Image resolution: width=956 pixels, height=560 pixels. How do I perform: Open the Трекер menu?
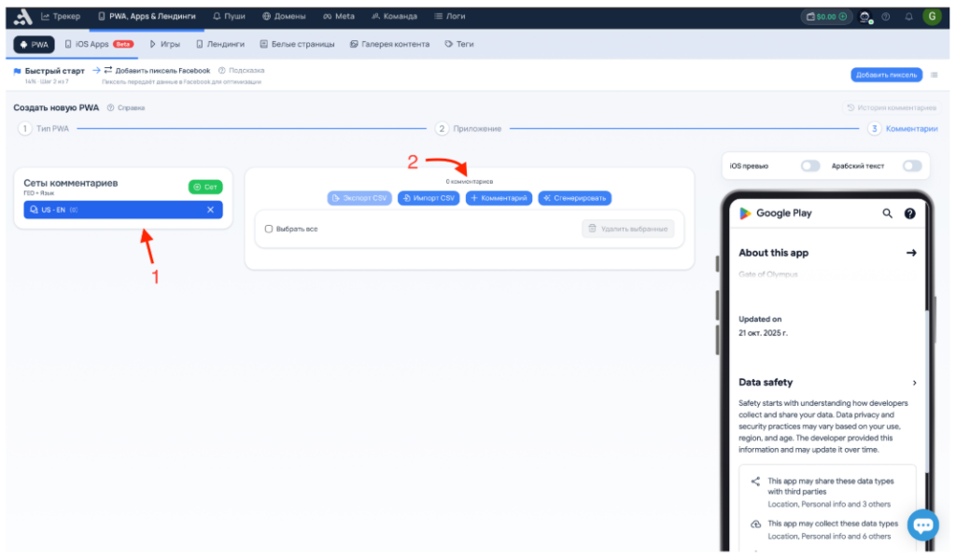61,17
